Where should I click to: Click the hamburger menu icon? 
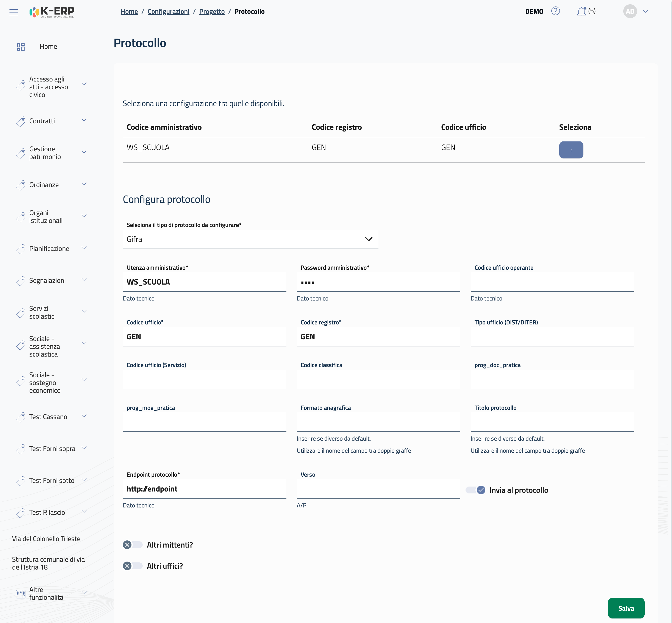(x=14, y=12)
